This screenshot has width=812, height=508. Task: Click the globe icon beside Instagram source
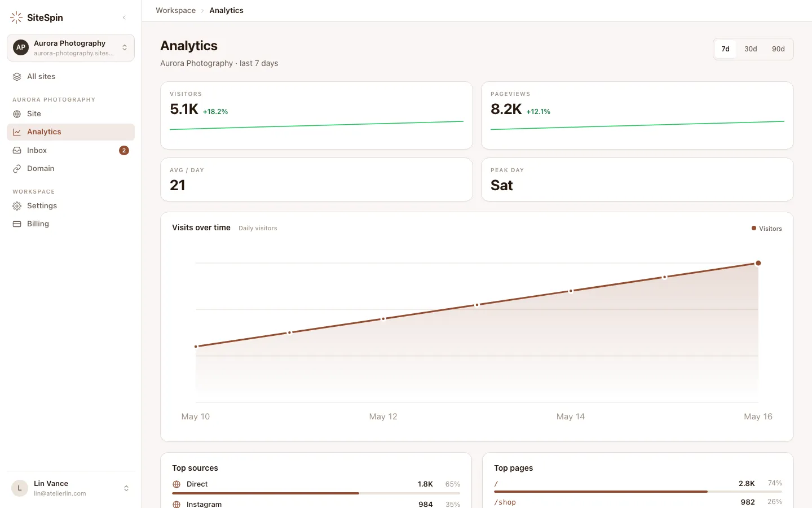pos(176,504)
